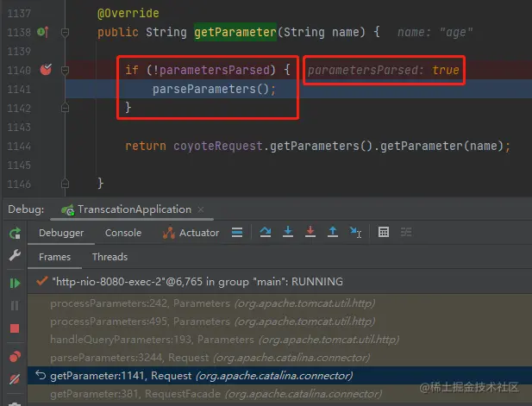532x406 pixels.
Task: Select frame processParameters:242
Action: click(279, 303)
